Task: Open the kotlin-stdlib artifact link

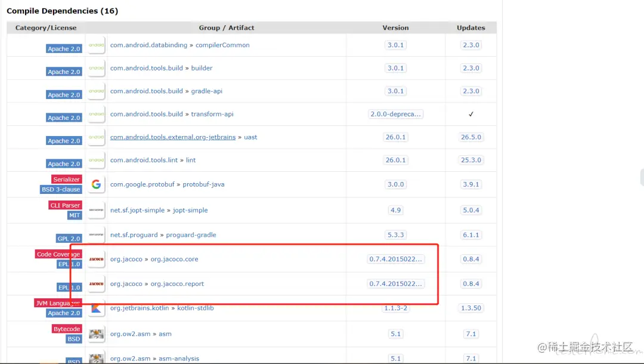Action: coord(196,308)
